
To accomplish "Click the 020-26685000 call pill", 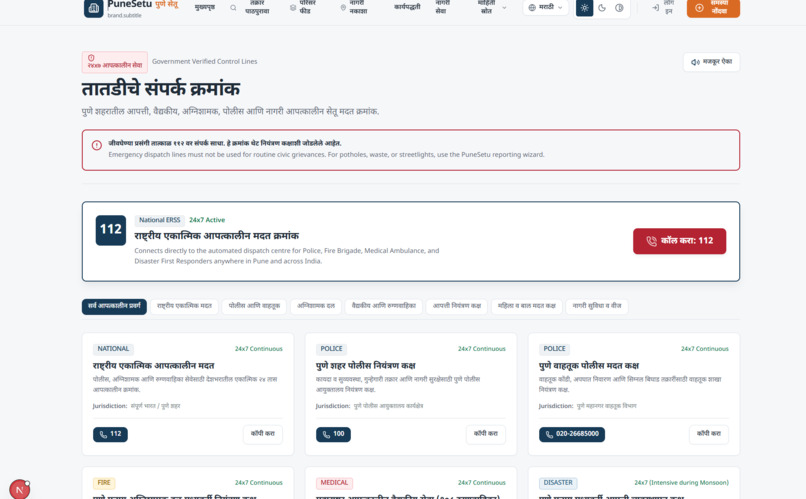I will [572, 434].
